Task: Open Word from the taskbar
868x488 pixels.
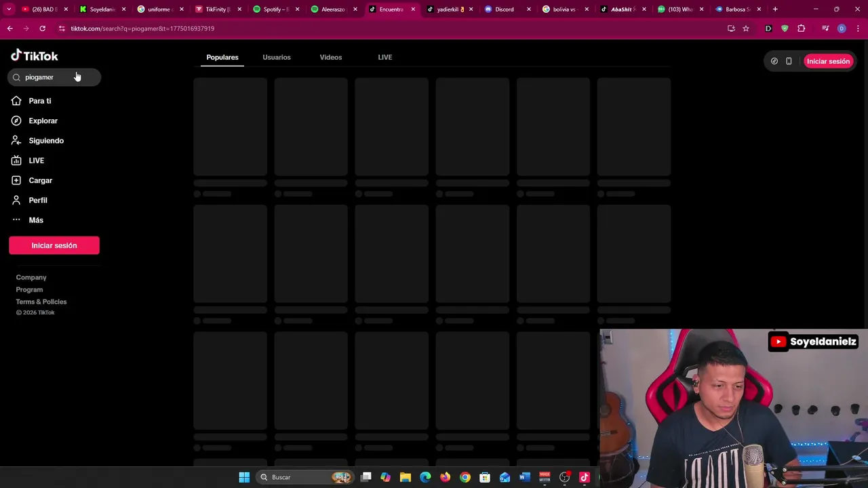Action: (x=524, y=477)
